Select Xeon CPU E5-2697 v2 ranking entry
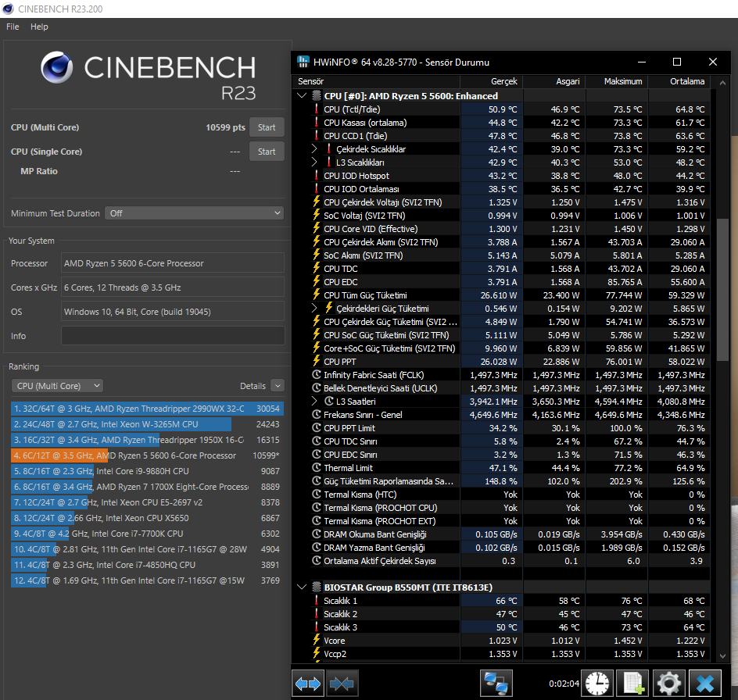Image resolution: width=738 pixels, height=700 pixels. click(147, 502)
